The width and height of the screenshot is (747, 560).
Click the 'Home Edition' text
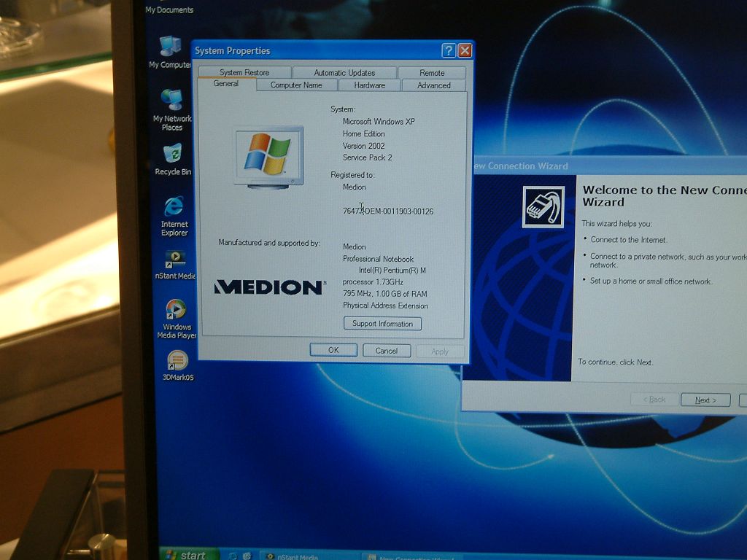[x=364, y=134]
